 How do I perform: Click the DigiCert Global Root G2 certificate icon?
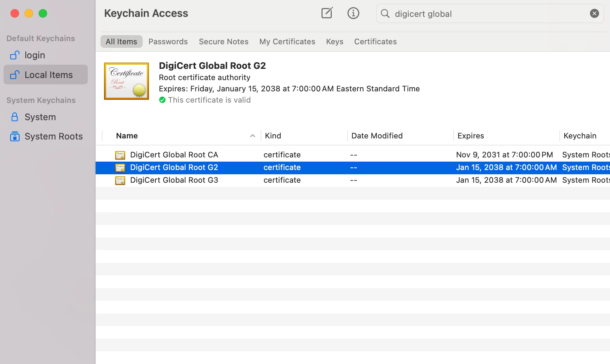(120, 168)
